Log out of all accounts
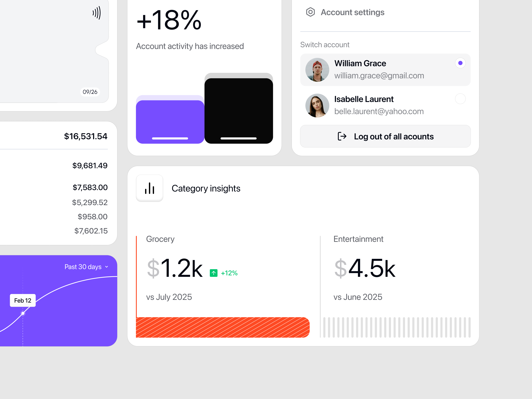Image resolution: width=532 pixels, height=399 pixels. [385, 136]
